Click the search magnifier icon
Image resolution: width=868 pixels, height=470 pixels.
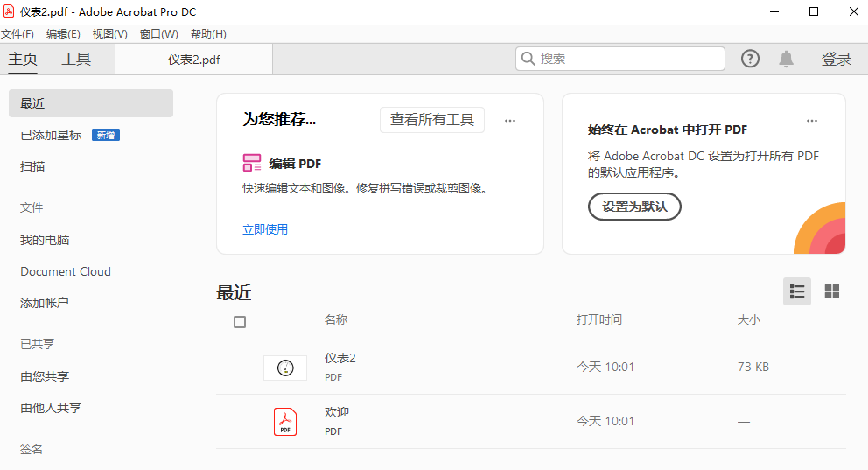(528, 59)
